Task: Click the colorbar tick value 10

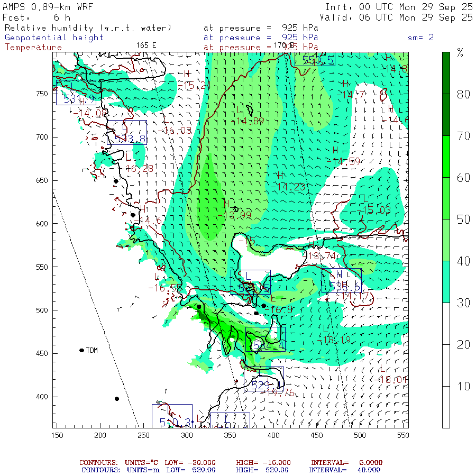Action: click(463, 386)
